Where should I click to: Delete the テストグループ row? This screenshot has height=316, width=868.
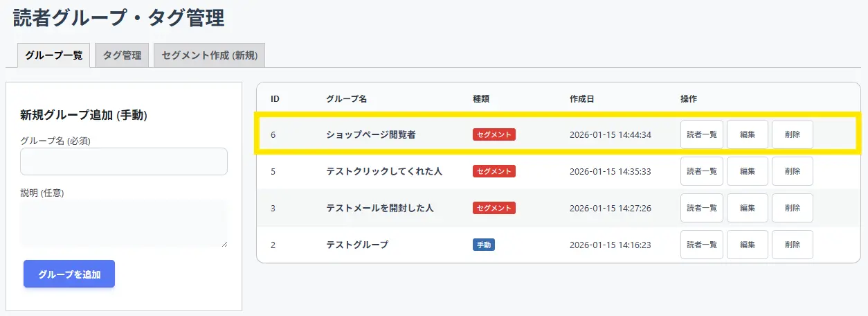(792, 245)
